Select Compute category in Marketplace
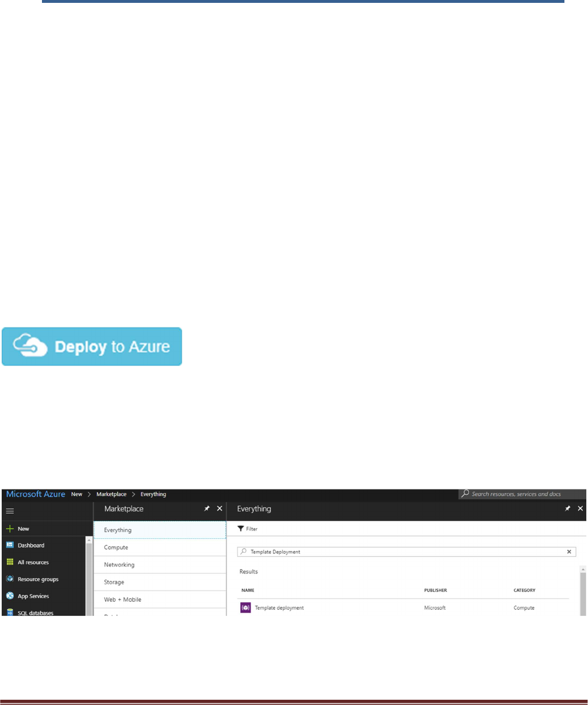The height and width of the screenshot is (705, 588). pyautogui.click(x=160, y=548)
